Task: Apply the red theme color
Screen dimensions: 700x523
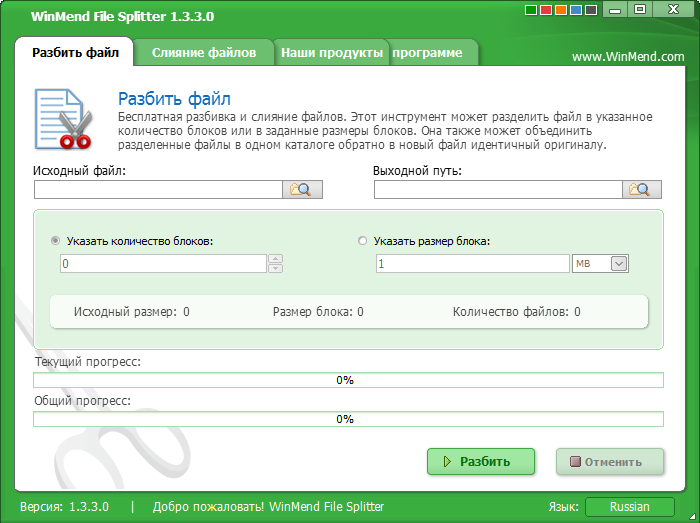Action: click(x=546, y=10)
